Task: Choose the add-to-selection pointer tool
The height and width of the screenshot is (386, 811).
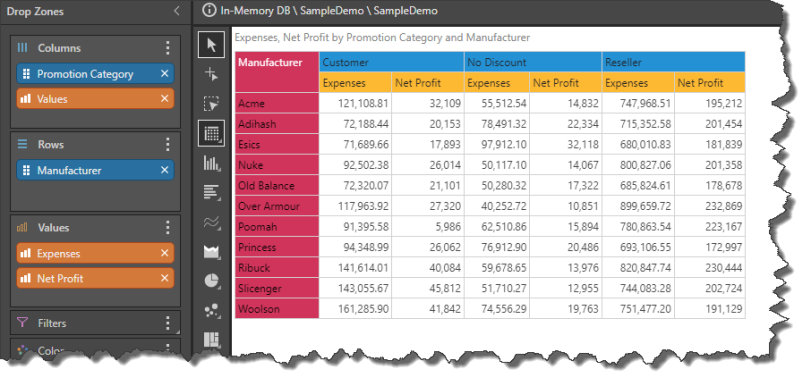Action: pos(211,75)
